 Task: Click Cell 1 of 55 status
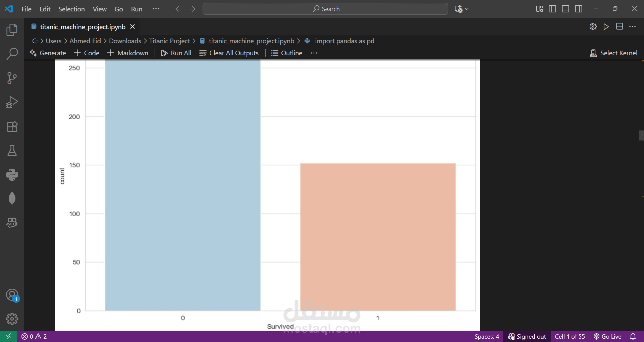coord(570,336)
